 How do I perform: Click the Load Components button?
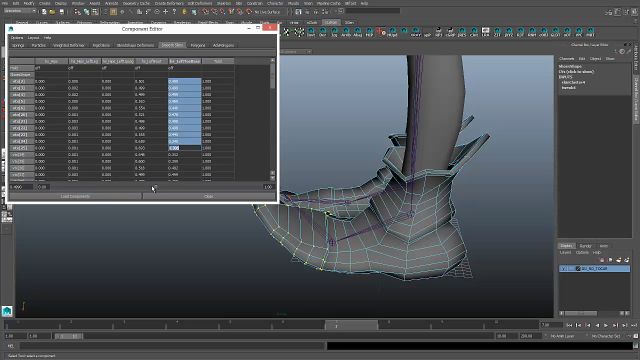(75, 196)
